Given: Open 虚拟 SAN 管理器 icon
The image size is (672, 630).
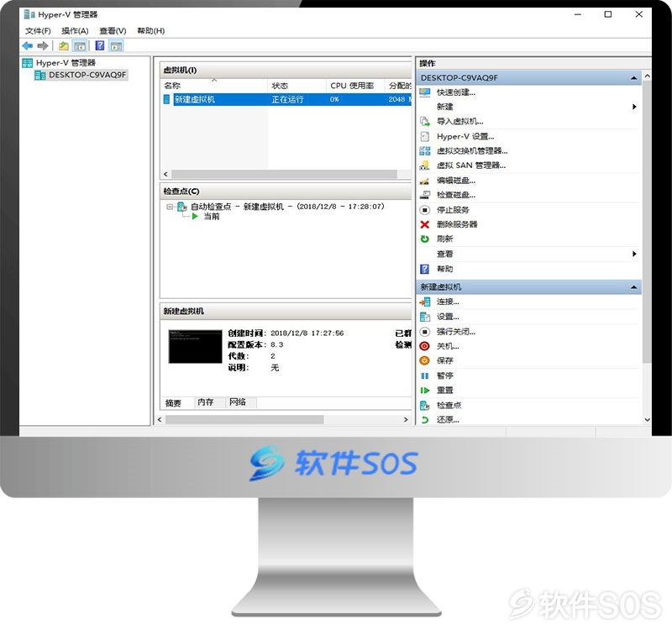Looking at the screenshot, I should pyautogui.click(x=425, y=165).
